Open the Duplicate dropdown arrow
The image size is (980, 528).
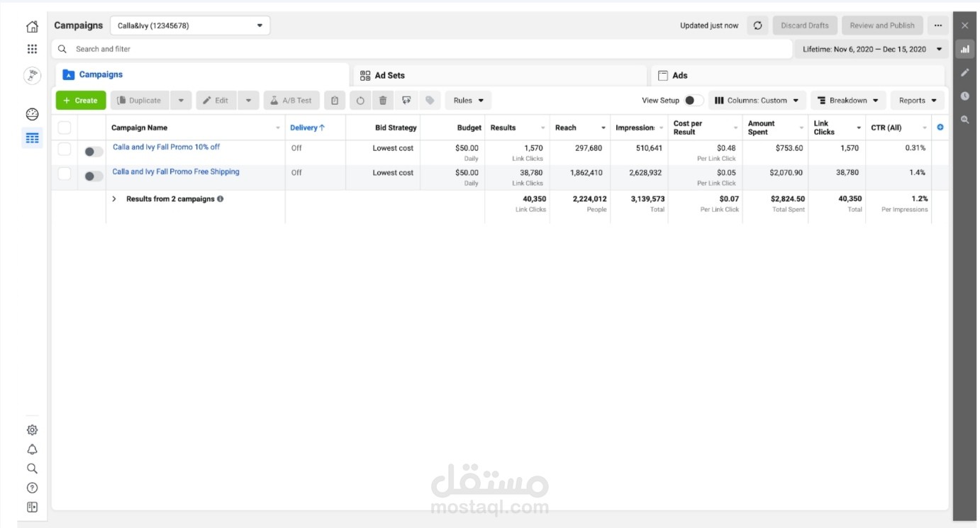point(181,101)
